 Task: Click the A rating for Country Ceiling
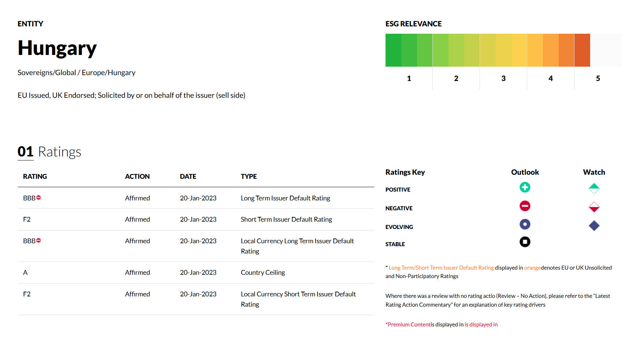coord(25,273)
